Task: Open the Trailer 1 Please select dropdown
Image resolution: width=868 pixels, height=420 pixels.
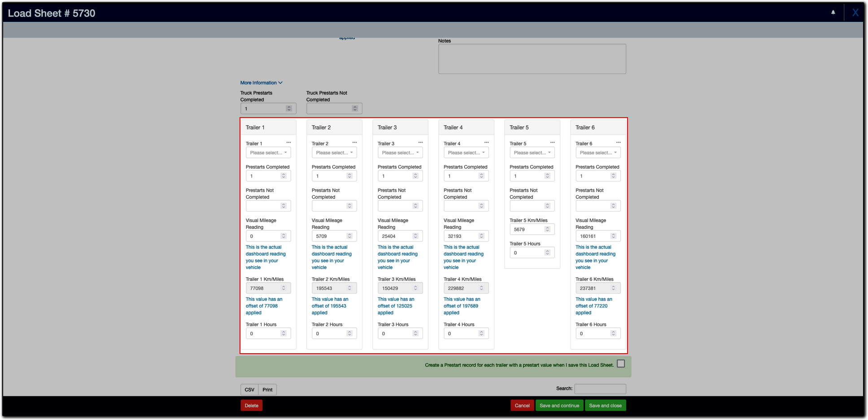Action: tap(268, 153)
